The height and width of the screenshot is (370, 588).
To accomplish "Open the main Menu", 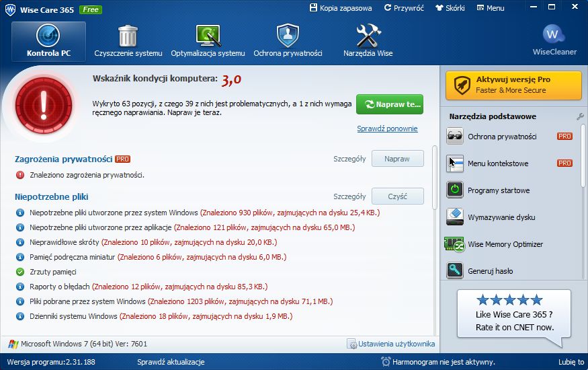I will tap(490, 8).
